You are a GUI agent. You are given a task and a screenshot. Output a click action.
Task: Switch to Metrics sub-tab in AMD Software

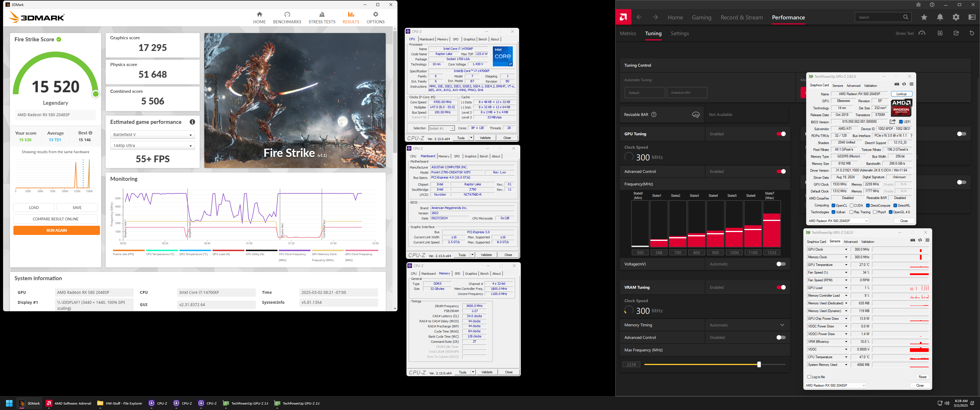point(628,34)
